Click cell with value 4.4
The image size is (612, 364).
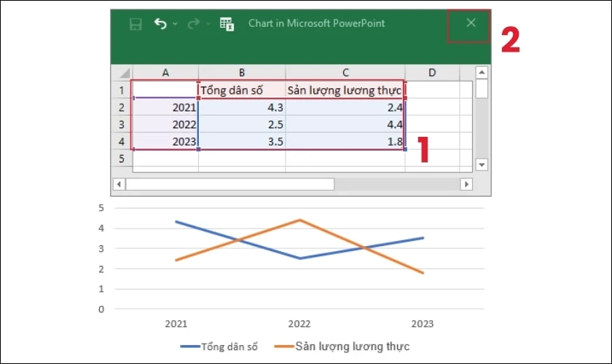point(345,124)
